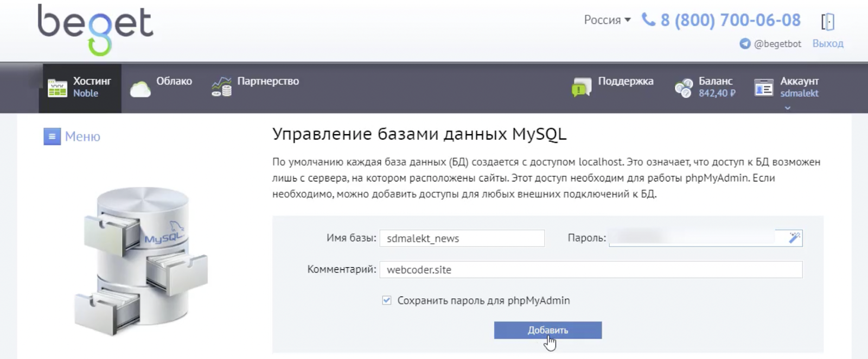Click the phone handset icon

(x=648, y=20)
